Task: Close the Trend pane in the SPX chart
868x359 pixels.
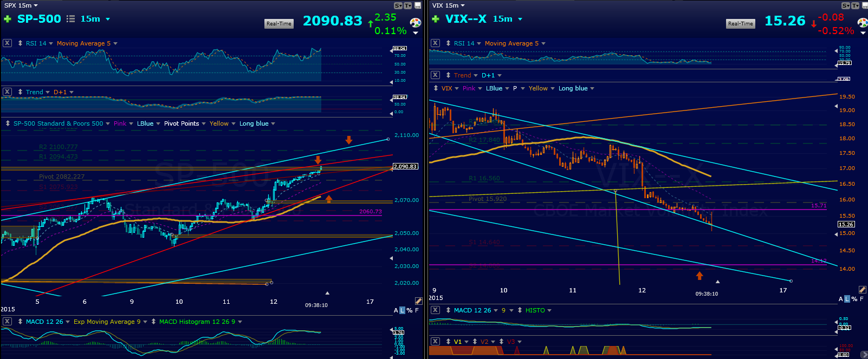Action: pos(7,92)
